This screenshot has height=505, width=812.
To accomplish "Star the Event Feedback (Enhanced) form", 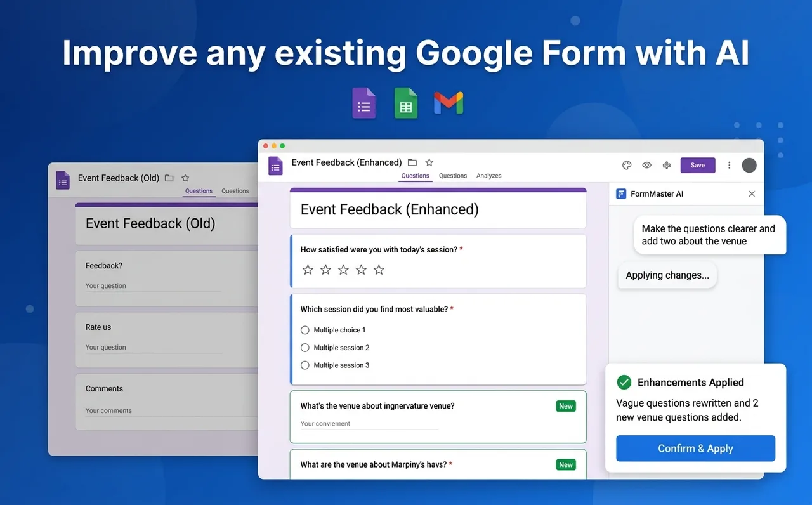I will tap(429, 162).
